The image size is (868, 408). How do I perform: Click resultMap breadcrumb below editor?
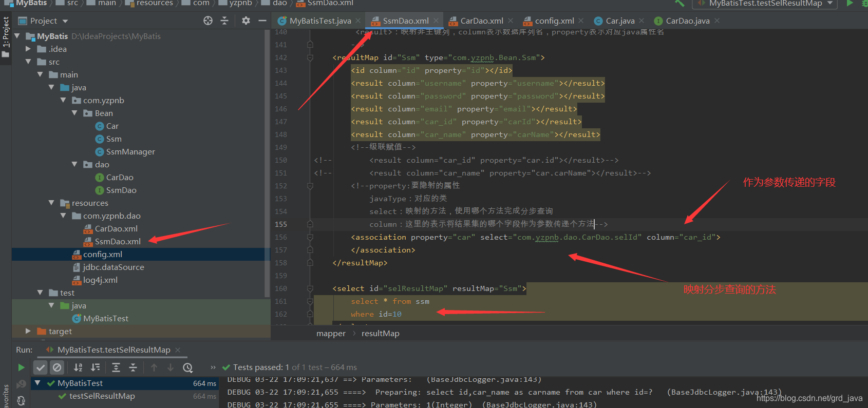(380, 334)
